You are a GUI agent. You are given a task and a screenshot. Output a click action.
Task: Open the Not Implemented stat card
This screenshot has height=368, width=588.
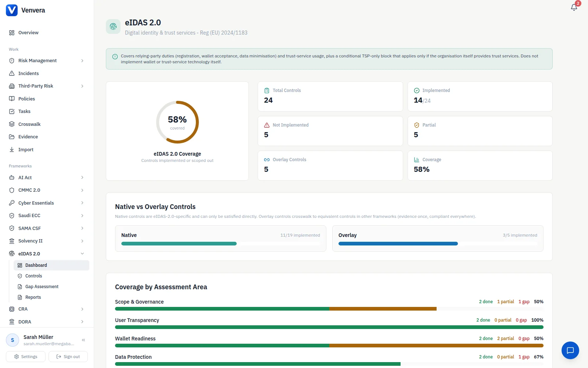coord(330,131)
